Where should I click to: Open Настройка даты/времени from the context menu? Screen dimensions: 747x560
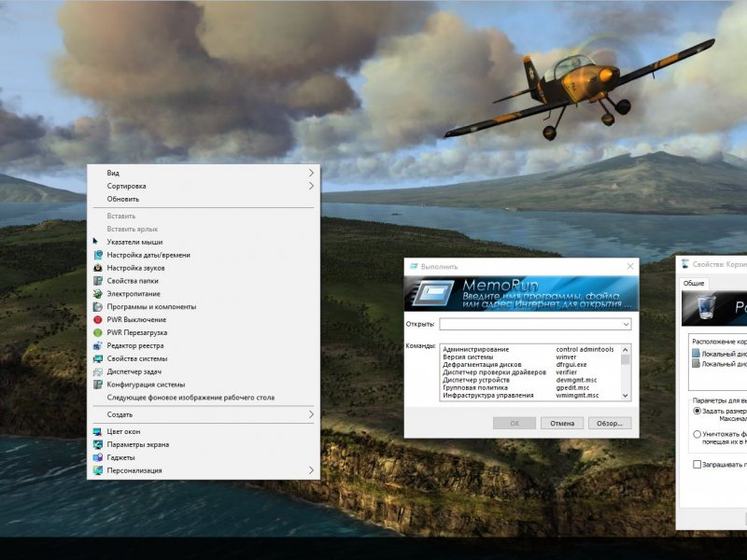[x=204, y=255]
